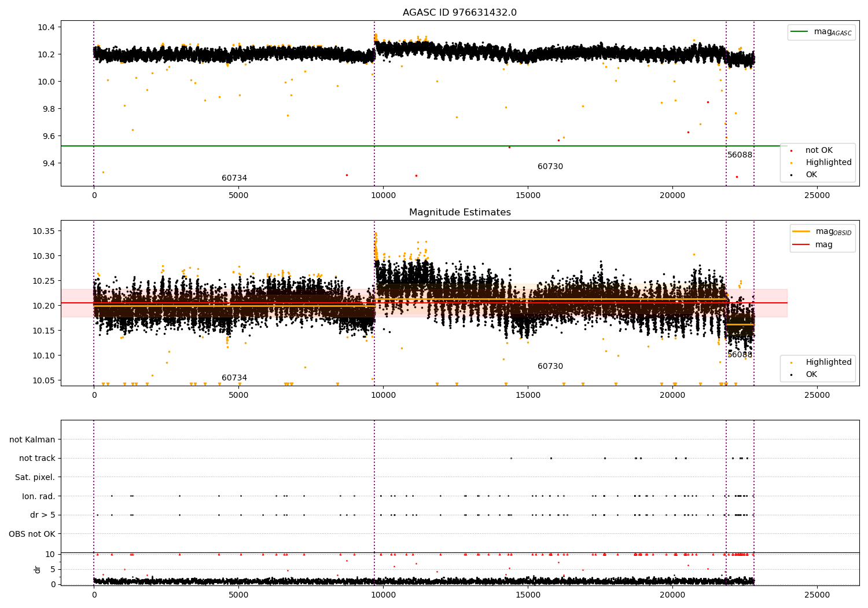Click the mag OBSID legend label in middle plot

click(x=833, y=232)
